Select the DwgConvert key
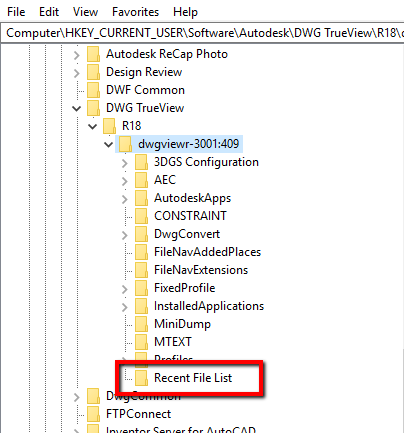The image size is (404, 433). (x=187, y=234)
